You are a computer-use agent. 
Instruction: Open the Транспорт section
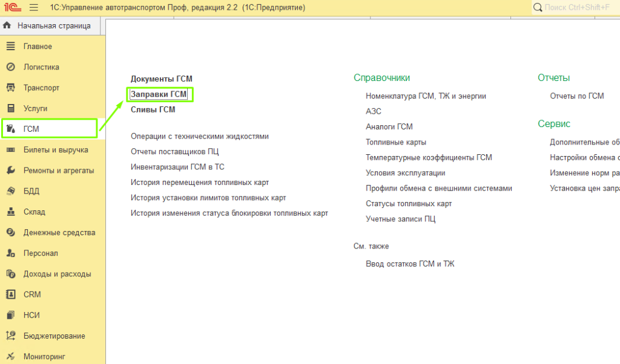click(41, 88)
